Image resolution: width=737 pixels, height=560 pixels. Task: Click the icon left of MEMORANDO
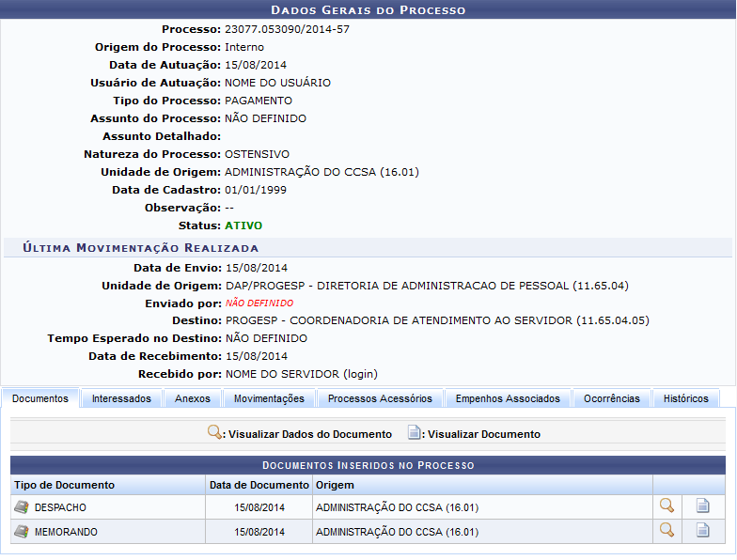22,532
